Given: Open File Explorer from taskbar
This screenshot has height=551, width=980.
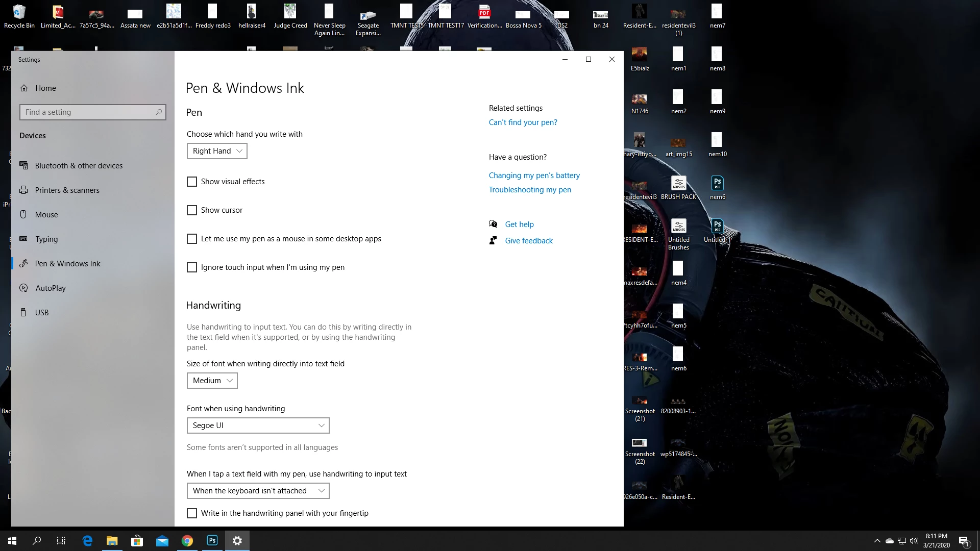Looking at the screenshot, I should 112,541.
